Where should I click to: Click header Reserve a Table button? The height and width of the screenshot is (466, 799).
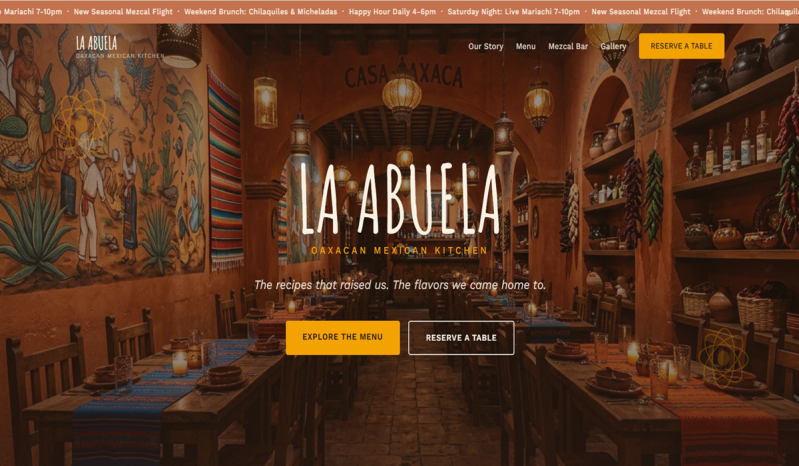click(681, 46)
